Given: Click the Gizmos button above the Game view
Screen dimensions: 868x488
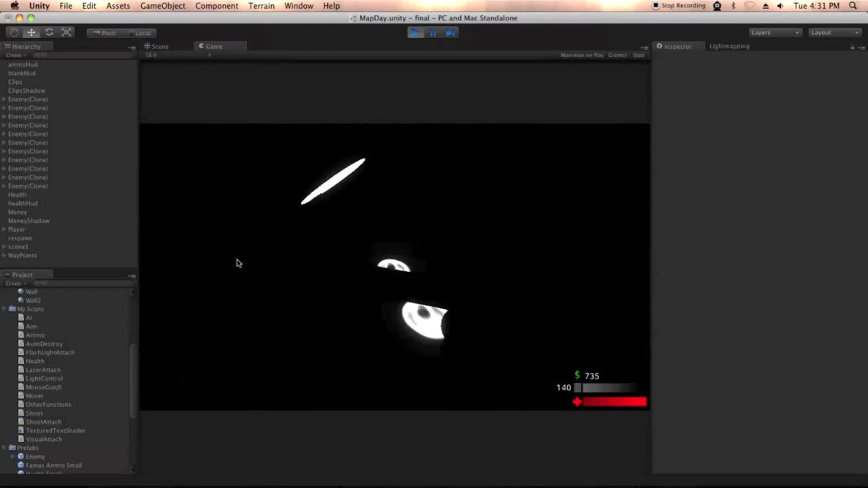Looking at the screenshot, I should coord(617,55).
